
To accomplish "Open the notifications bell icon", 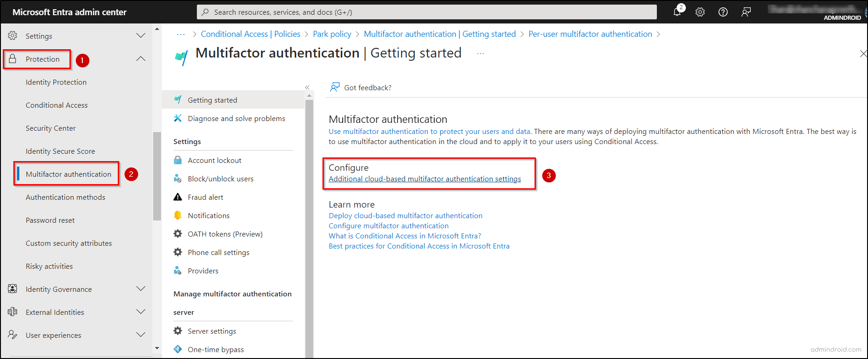I will [677, 12].
